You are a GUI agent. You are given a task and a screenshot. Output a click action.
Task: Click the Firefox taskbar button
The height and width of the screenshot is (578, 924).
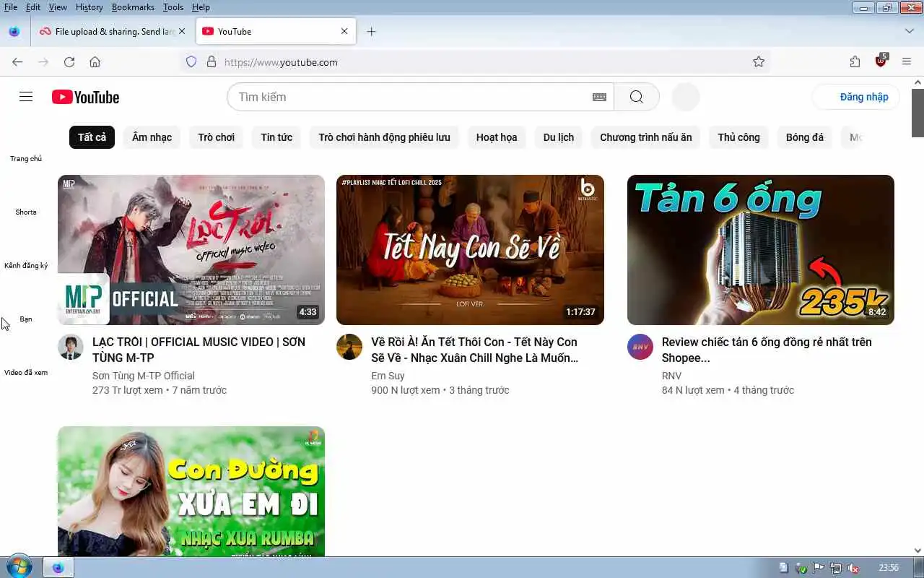coord(58,568)
